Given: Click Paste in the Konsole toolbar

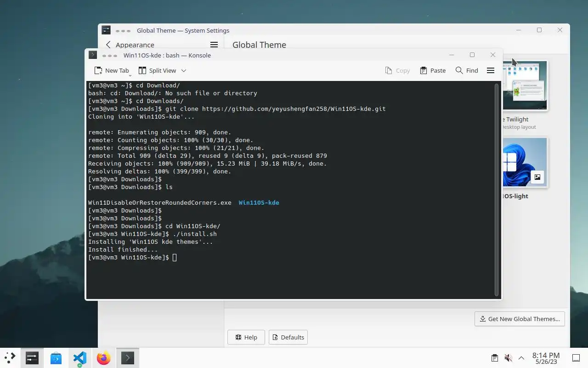Looking at the screenshot, I should tap(433, 70).
